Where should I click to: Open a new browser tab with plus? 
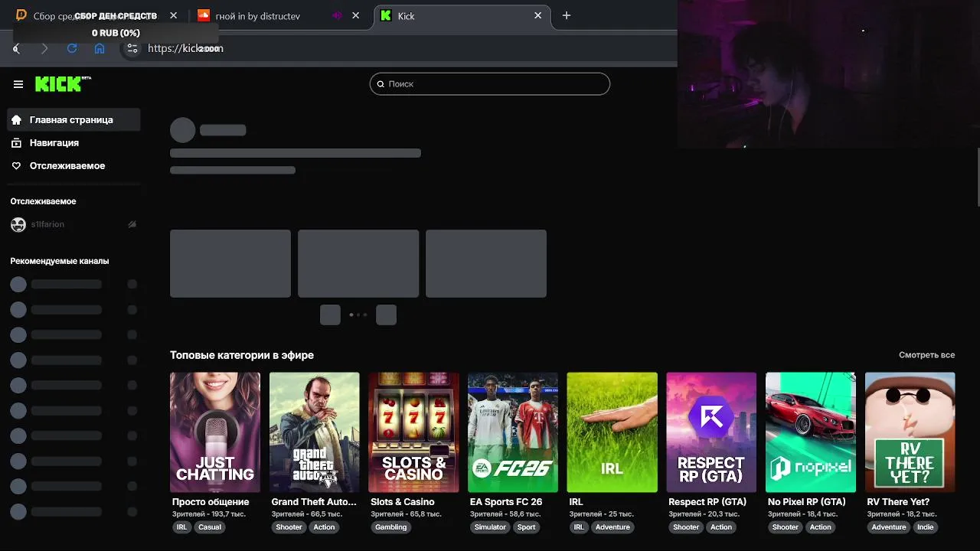[567, 15]
